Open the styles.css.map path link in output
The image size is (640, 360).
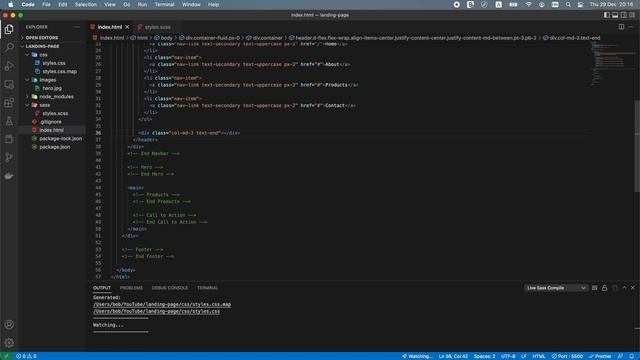tap(162, 304)
